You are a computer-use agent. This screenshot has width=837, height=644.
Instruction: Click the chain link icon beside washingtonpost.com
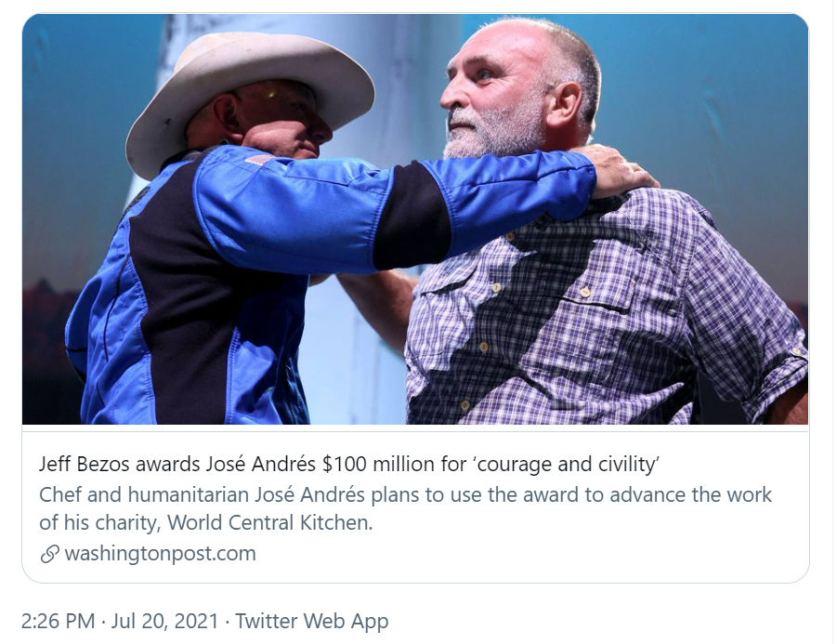(49, 555)
